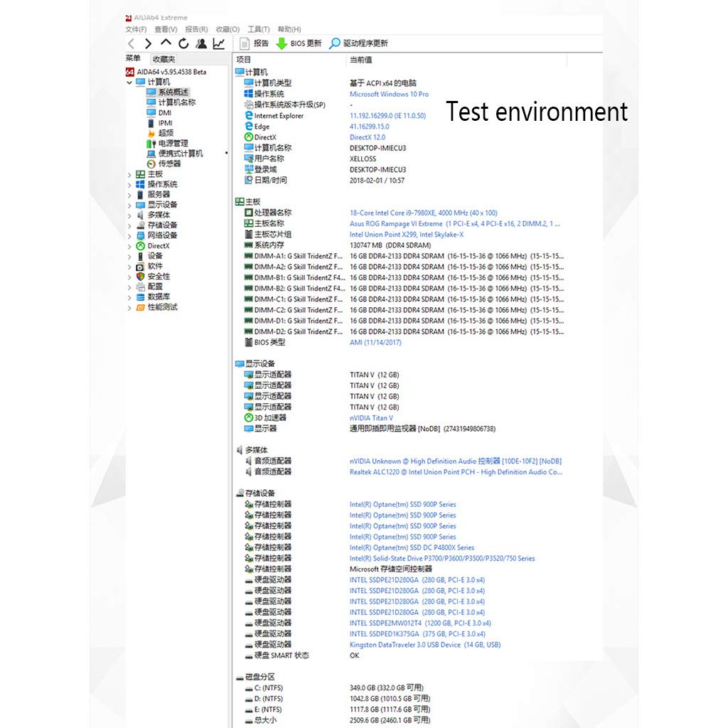Click the 设备 devices icon in tree

140,256
